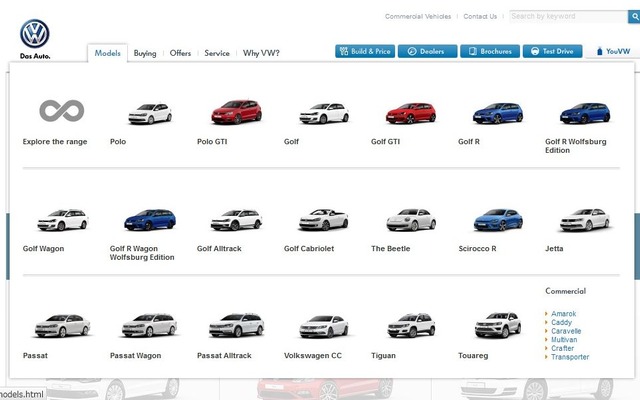Image resolution: width=640 pixels, height=400 pixels.
Task: Open the Buying menu
Action: [145, 53]
